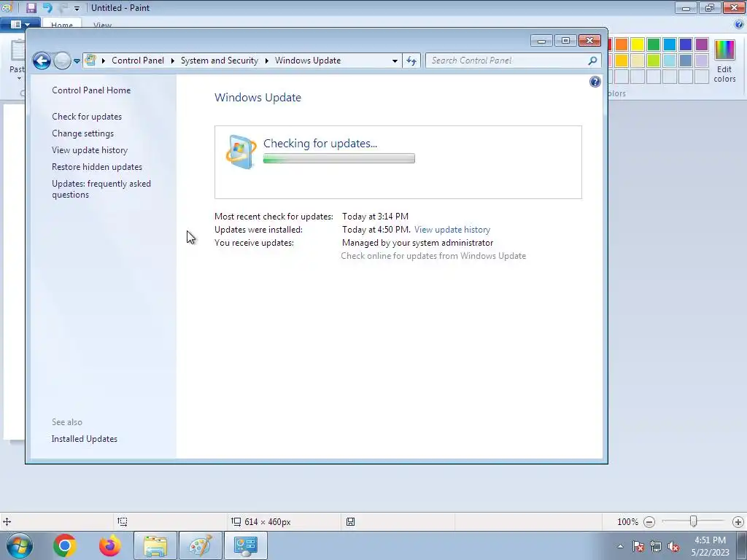The width and height of the screenshot is (747, 560).
Task: Click Save icon in Paint quick access toolbar
Action: pyautogui.click(x=31, y=7)
